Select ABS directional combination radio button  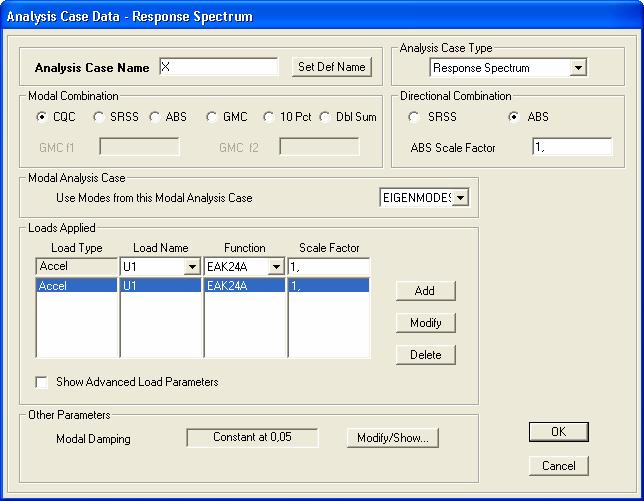tap(513, 117)
